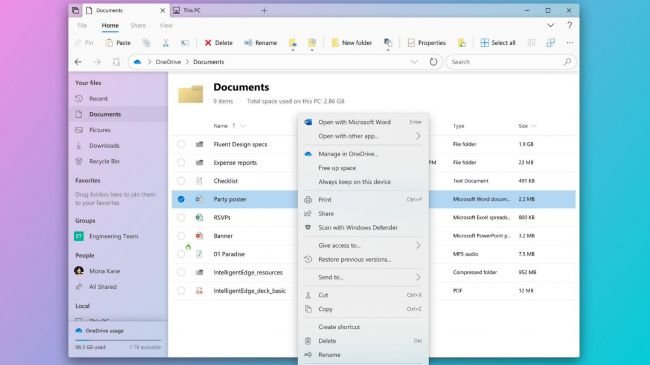
Task: Check the Fluent Design specs checkbox
Action: pos(181,144)
